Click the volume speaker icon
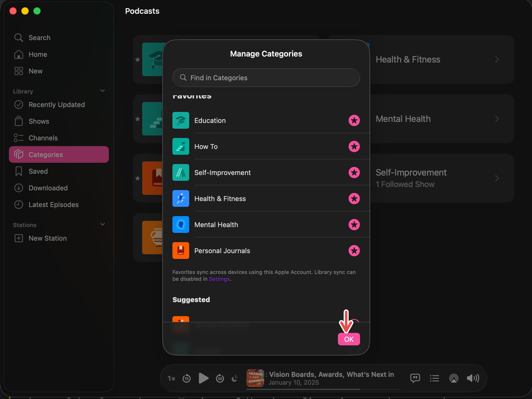The width and height of the screenshot is (532, 399). point(473,378)
